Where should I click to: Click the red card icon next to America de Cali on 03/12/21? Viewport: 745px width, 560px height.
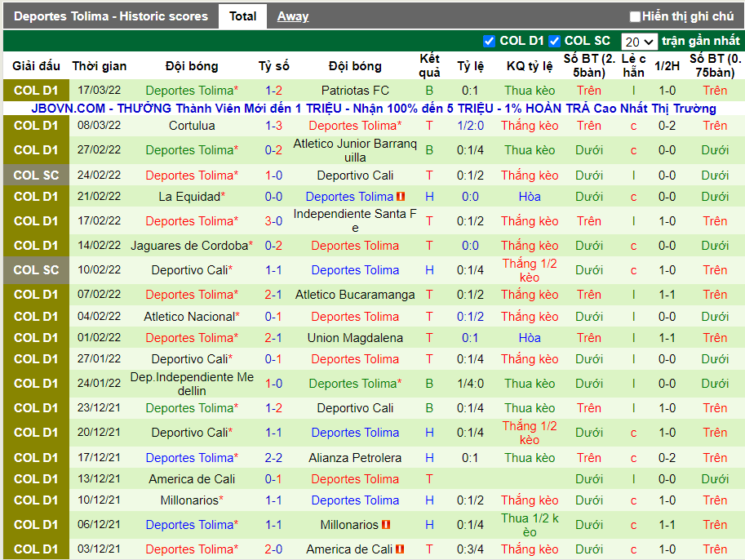pos(400,549)
